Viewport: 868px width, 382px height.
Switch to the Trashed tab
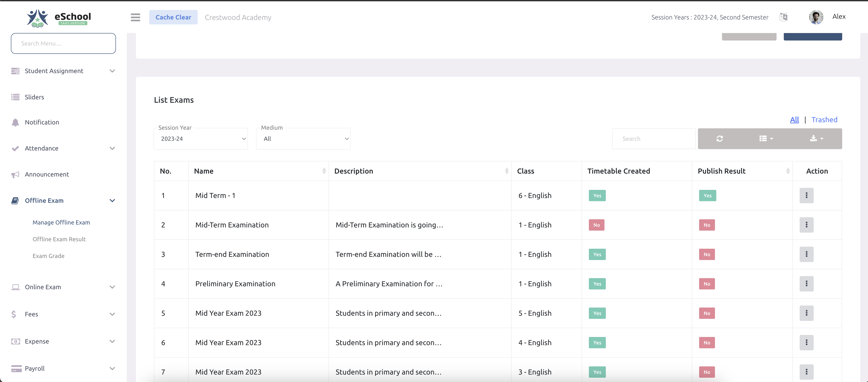coord(825,119)
